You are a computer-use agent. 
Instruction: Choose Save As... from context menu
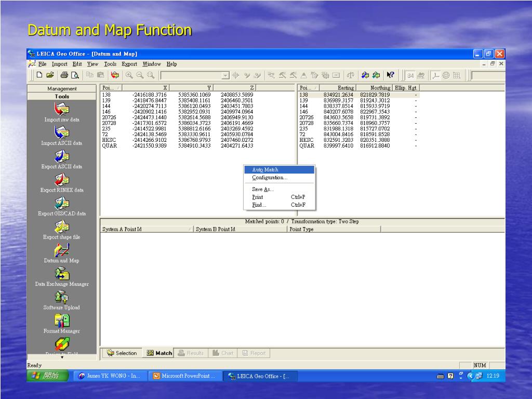pyautogui.click(x=279, y=189)
